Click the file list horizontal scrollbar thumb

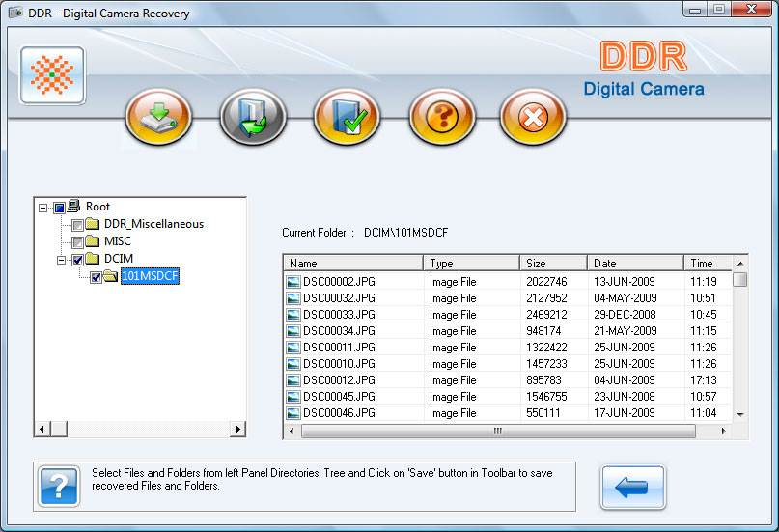point(498,431)
